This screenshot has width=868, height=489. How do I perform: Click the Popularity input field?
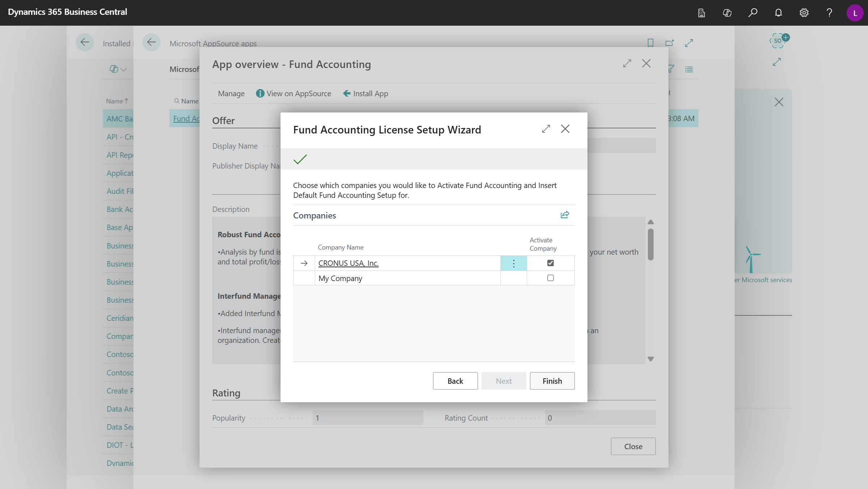click(367, 417)
